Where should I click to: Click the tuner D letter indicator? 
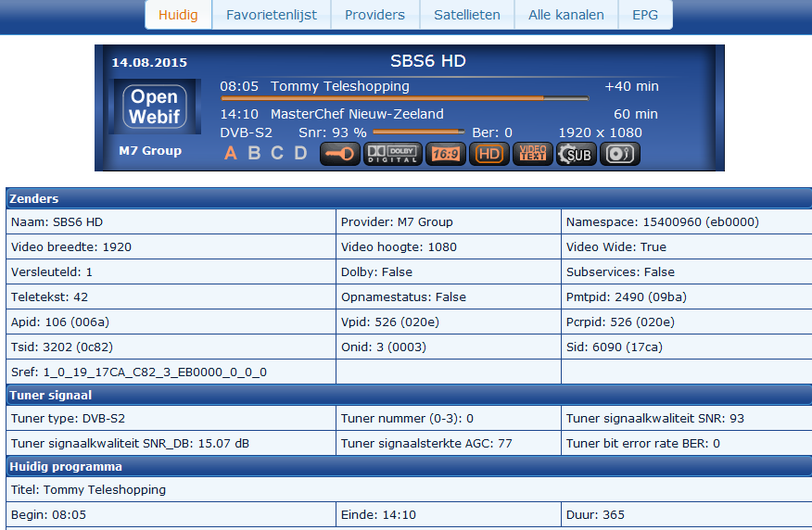pos(300,153)
